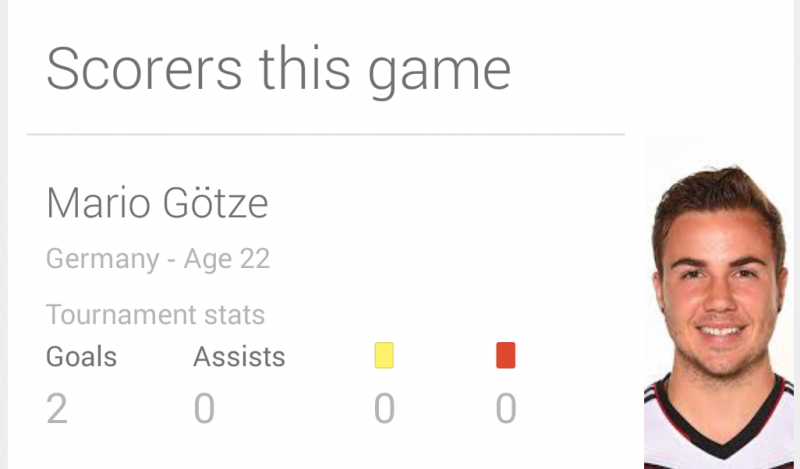The width and height of the screenshot is (800, 469).
Task: Click the red card icon
Action: 506,355
